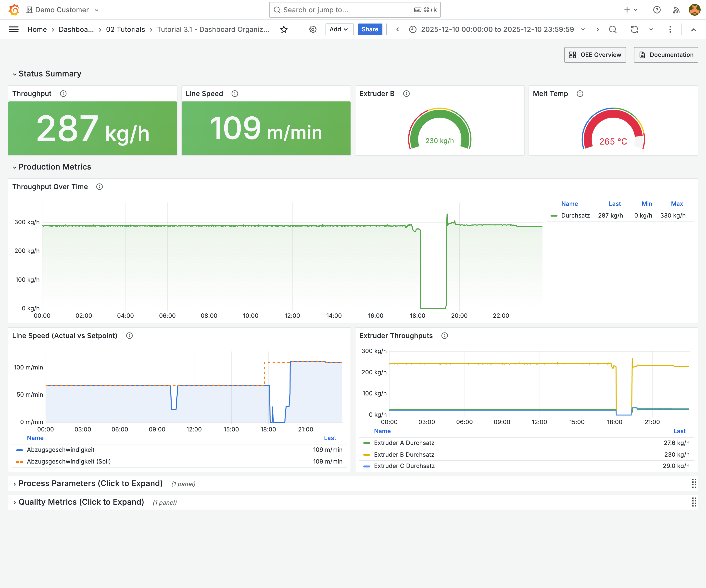The width and height of the screenshot is (706, 588).
Task: Click the Share button
Action: tap(369, 30)
